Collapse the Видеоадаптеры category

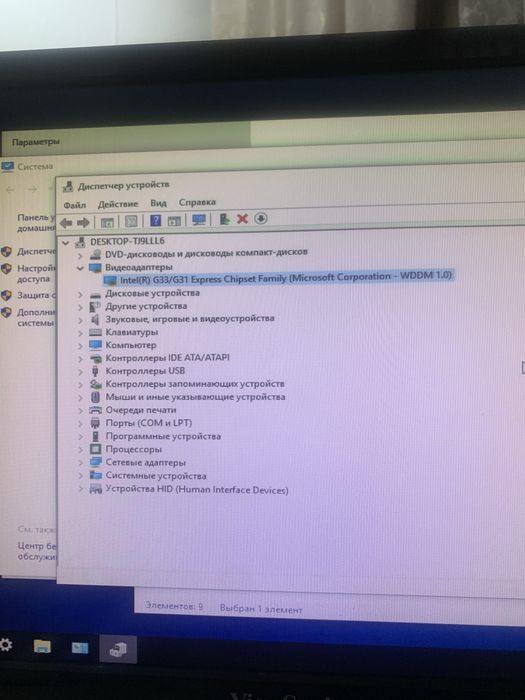[80, 268]
